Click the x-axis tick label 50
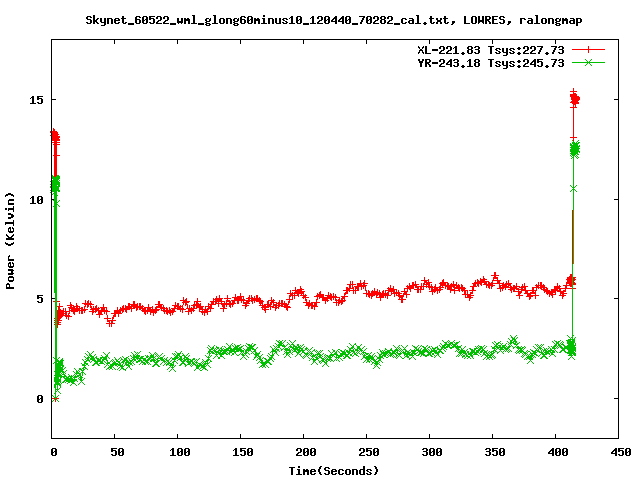This screenshot has width=640, height=480. click(117, 452)
